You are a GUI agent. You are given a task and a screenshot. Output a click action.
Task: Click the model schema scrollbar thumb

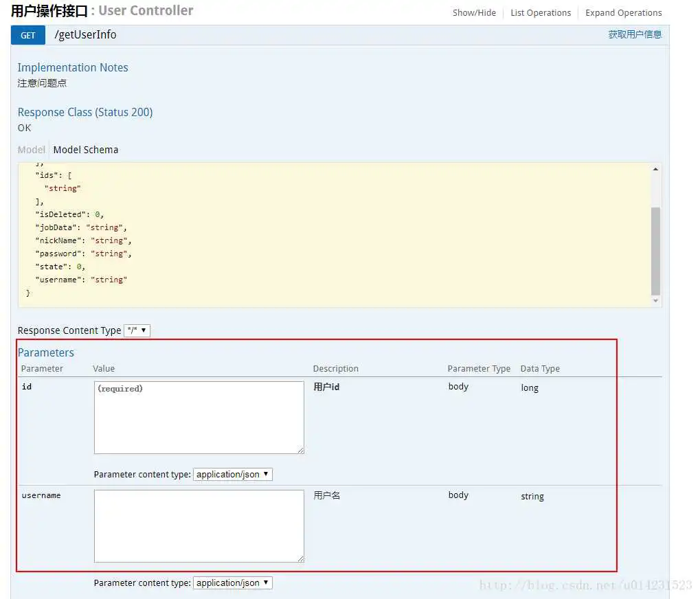pos(655,251)
